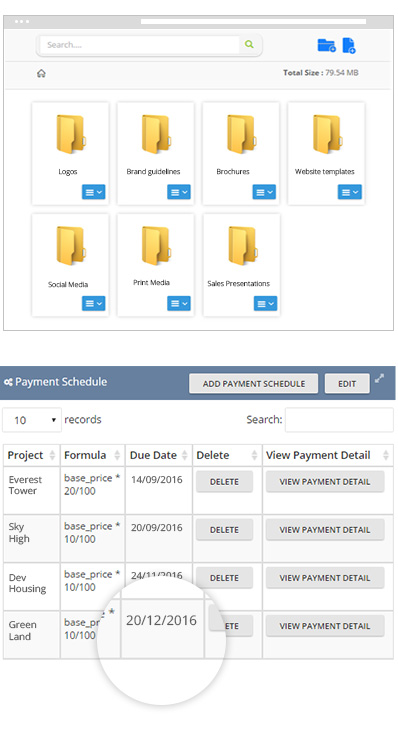Open the Social Media folder

(70, 246)
